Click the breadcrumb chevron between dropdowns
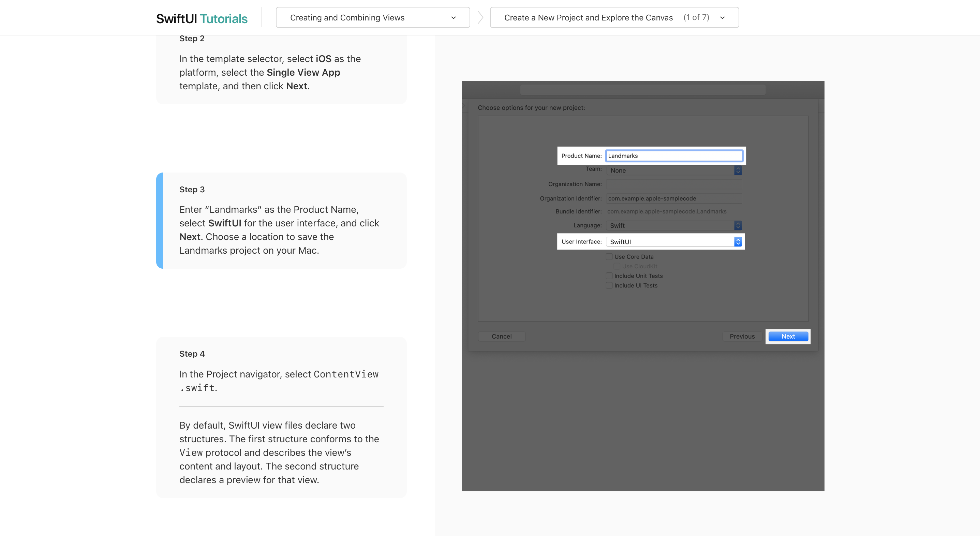This screenshot has width=980, height=536. coord(480,17)
